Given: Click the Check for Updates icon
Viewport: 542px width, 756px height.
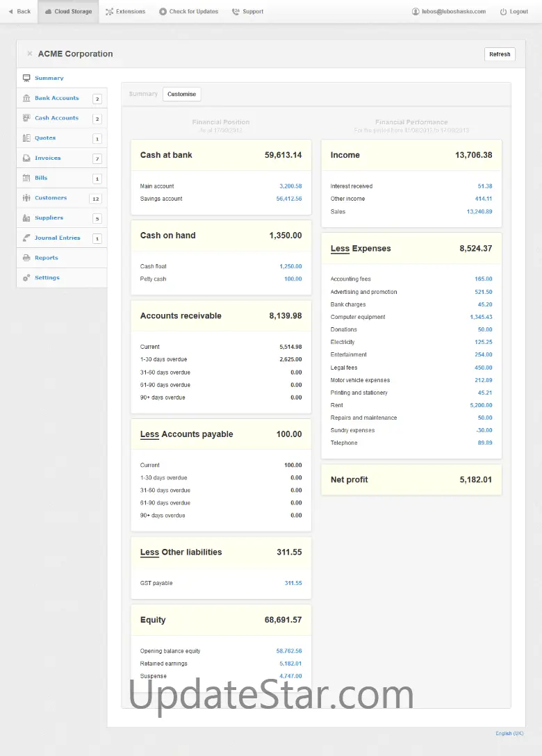Looking at the screenshot, I should point(163,12).
